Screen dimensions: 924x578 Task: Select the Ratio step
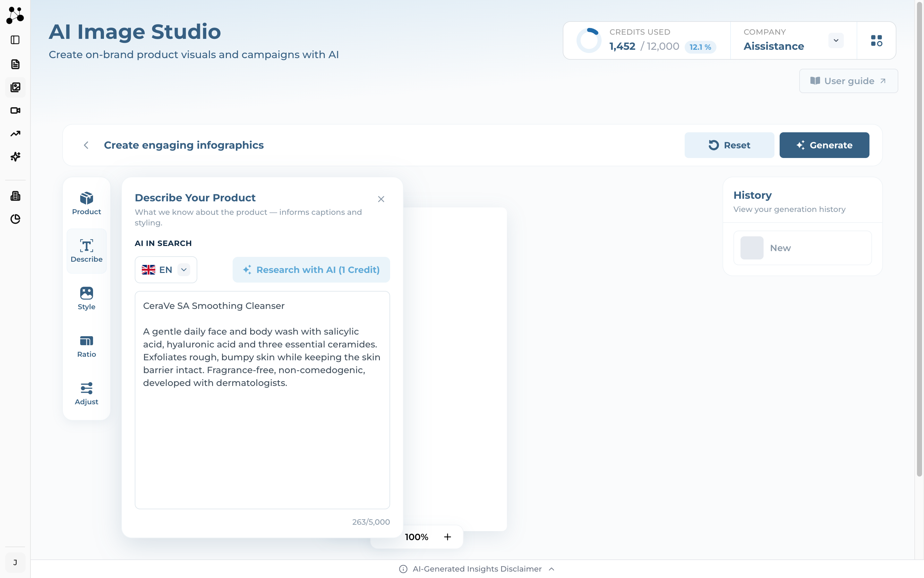click(87, 346)
